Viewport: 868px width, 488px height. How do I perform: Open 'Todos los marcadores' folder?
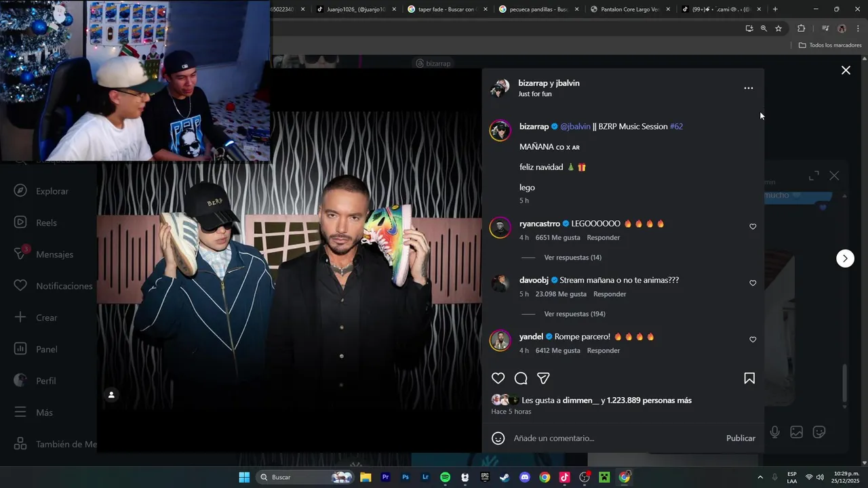tap(830, 45)
